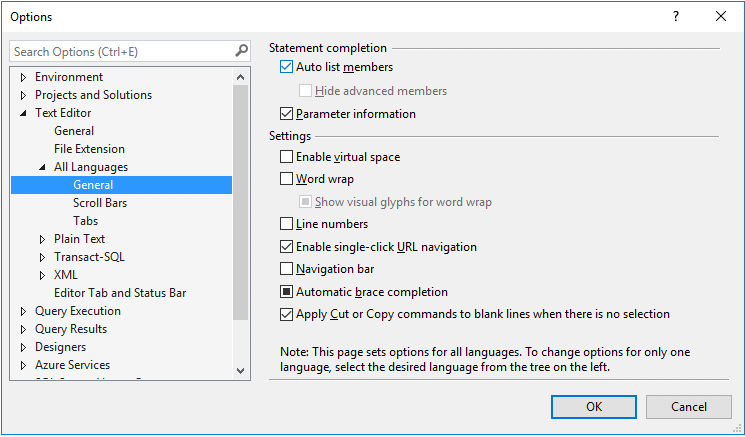The image size is (745, 437).
Task: Click Cancel to dismiss options
Action: [688, 407]
